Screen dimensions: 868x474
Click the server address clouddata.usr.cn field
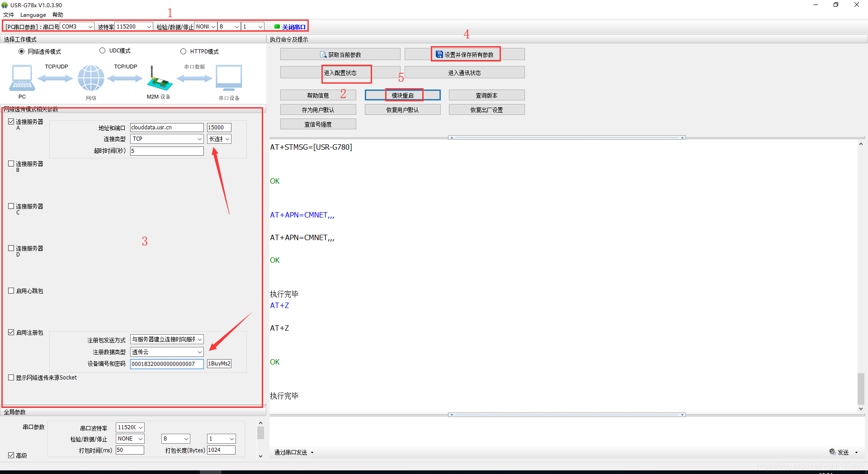[x=167, y=128]
